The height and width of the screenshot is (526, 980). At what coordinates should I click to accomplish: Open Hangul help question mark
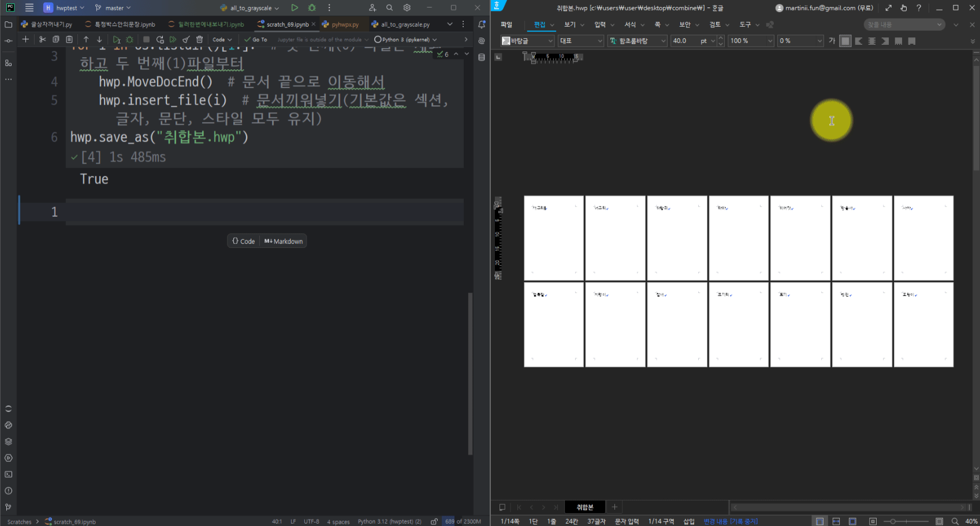coord(919,8)
